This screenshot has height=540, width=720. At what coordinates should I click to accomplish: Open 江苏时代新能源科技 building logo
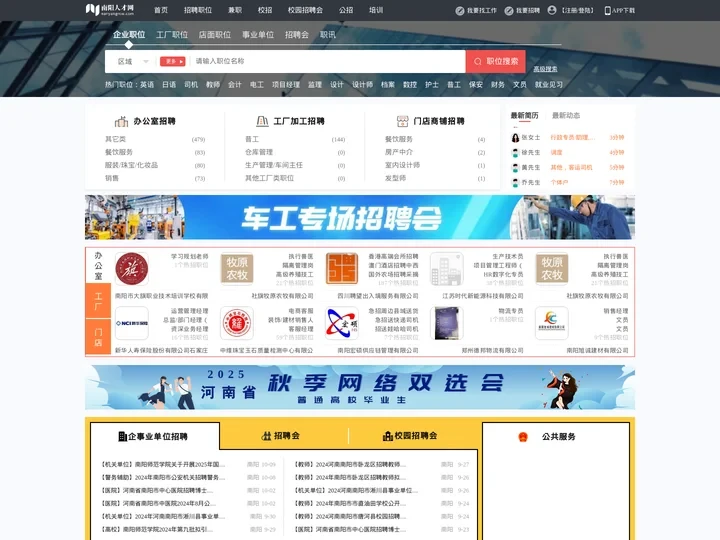click(x=446, y=269)
